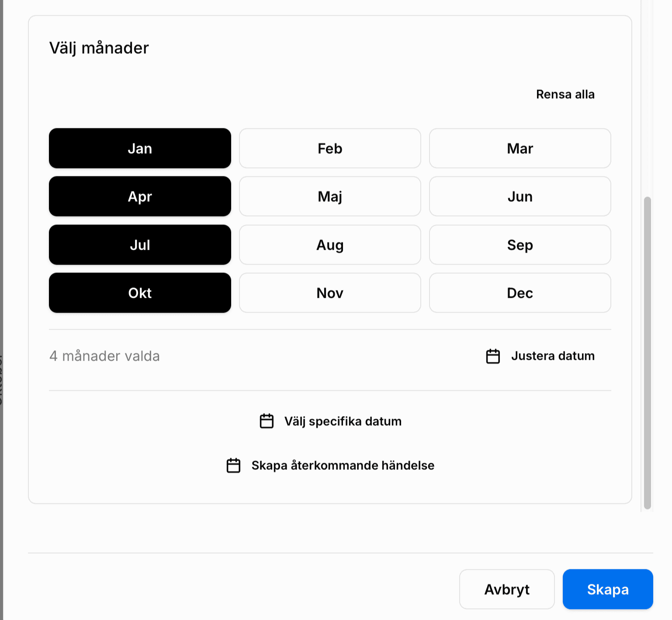Screen dimensions: 672x620
Task: Deselect the Jan month button
Action: (x=140, y=148)
